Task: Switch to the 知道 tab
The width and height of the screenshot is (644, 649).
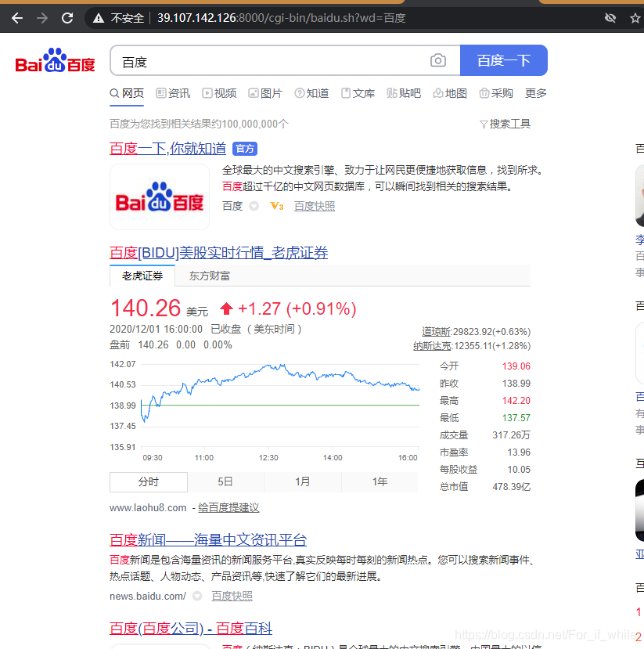Action: 312,93
